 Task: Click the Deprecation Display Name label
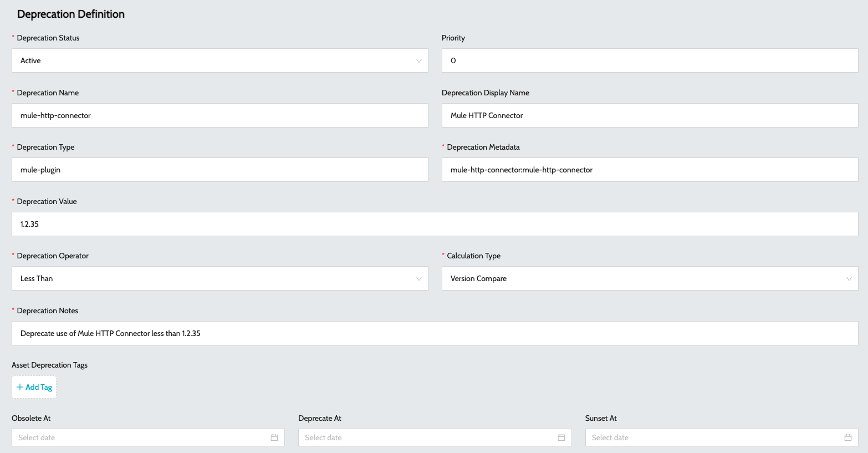(486, 93)
